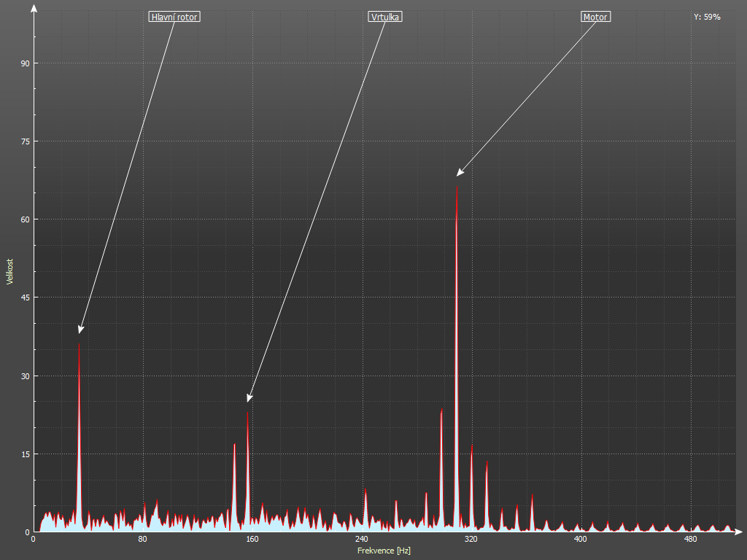Click the 80 tick on frequency axis
747x560 pixels.
(142, 540)
